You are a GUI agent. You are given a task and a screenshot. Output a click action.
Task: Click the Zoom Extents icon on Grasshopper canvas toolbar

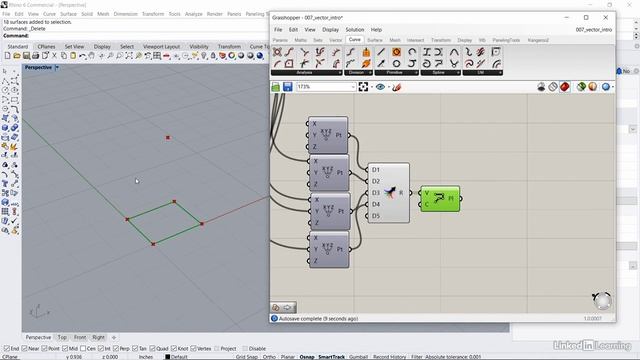(x=363, y=87)
